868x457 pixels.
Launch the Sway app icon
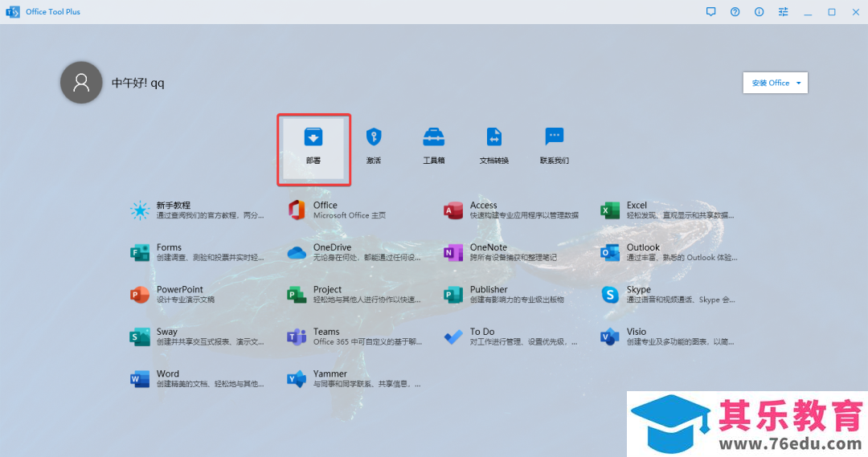(140, 337)
